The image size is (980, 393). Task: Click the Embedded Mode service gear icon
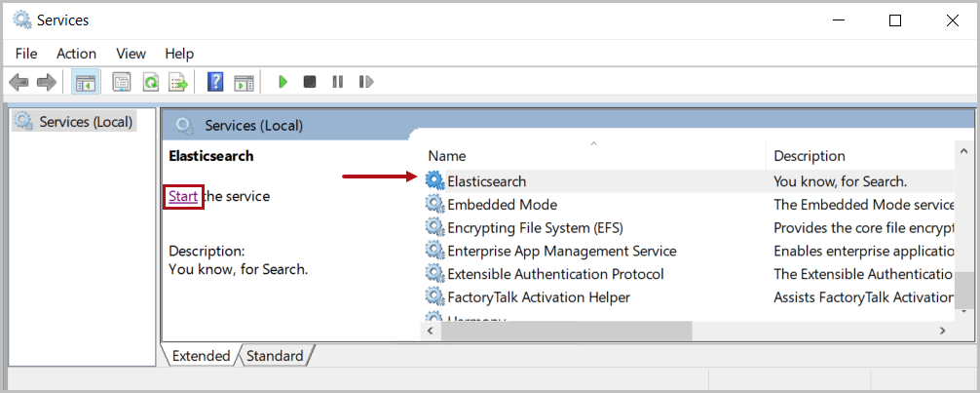(x=434, y=205)
